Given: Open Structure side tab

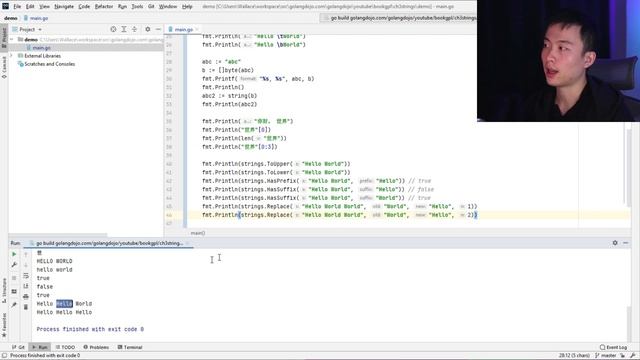Looking at the screenshot, I should (4, 290).
